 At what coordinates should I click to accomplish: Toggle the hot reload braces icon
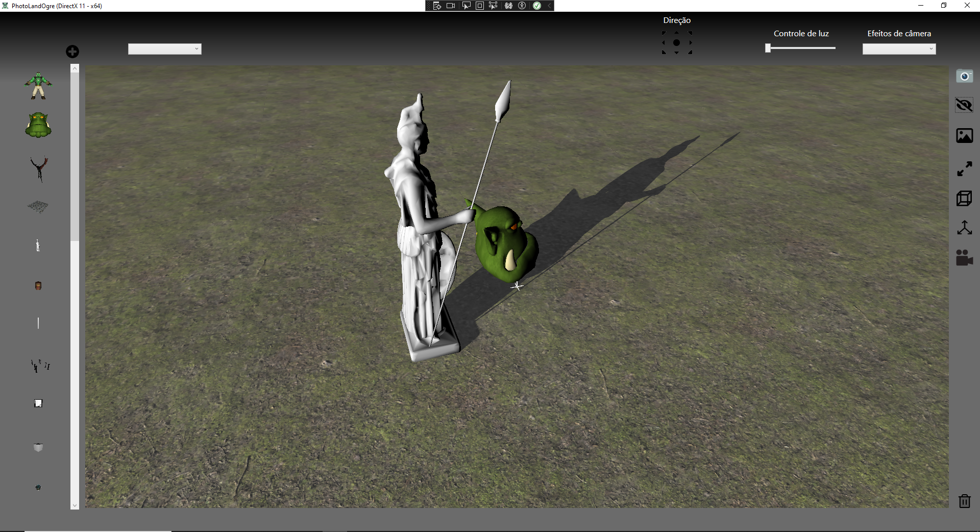(x=508, y=6)
